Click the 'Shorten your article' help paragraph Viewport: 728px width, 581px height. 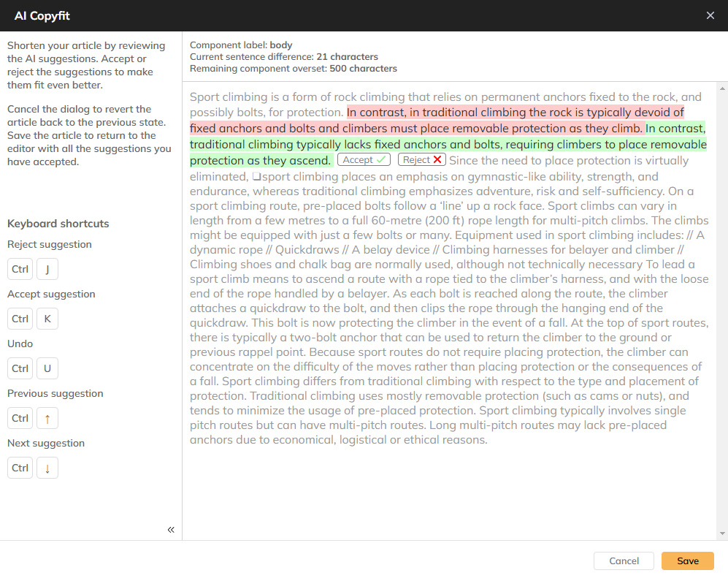(x=86, y=65)
